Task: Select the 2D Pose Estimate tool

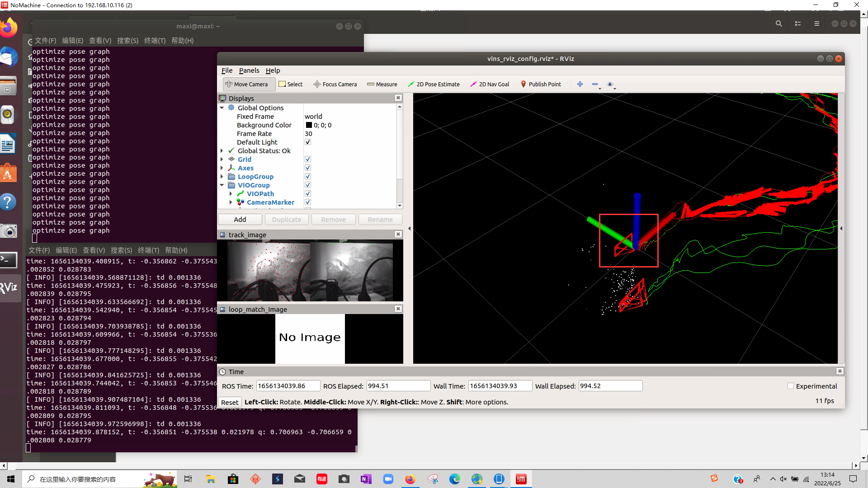Action: pos(434,84)
